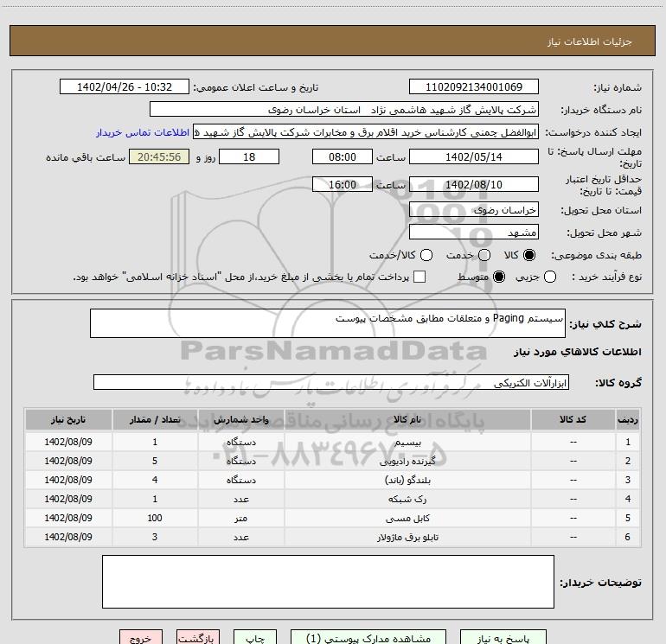Click unit متر in the کابل مسی row
The image size is (666, 644).
[240, 519]
